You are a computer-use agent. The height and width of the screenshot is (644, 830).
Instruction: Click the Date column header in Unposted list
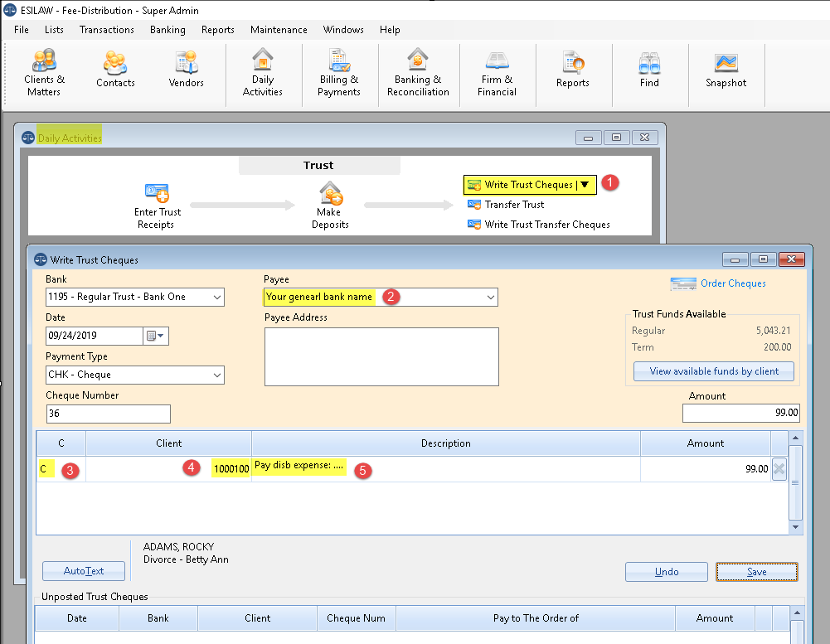[x=77, y=618]
